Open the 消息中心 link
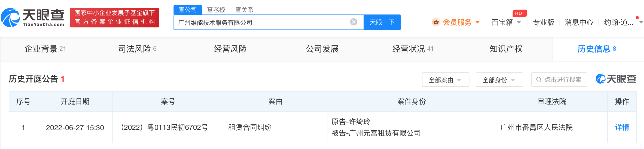This screenshot has width=644, height=149. 579,22
